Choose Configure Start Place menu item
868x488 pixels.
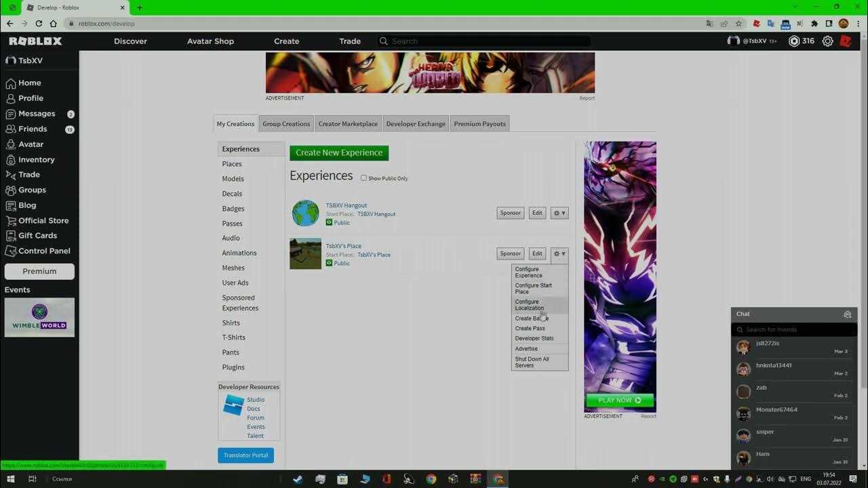coord(540,289)
